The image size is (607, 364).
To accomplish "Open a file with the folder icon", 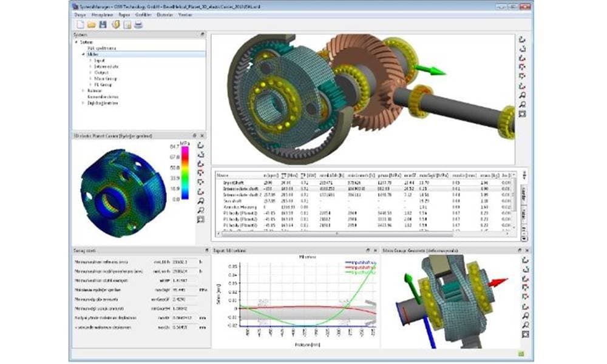I will tap(92, 25).
